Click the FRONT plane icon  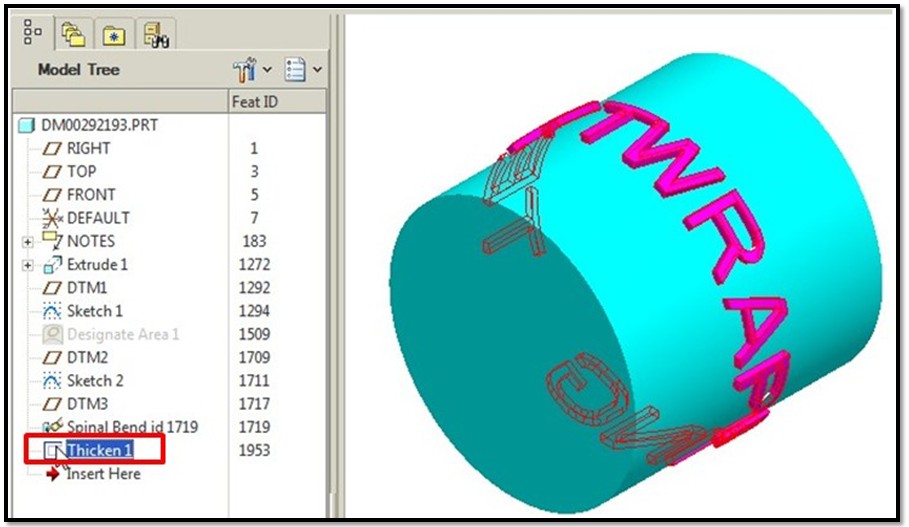(52, 195)
